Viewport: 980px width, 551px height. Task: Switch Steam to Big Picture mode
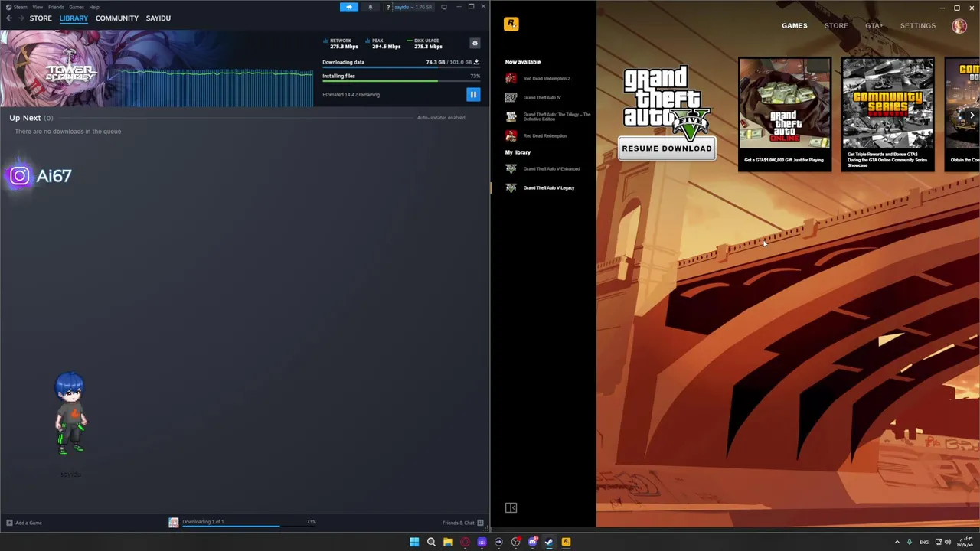(x=444, y=7)
